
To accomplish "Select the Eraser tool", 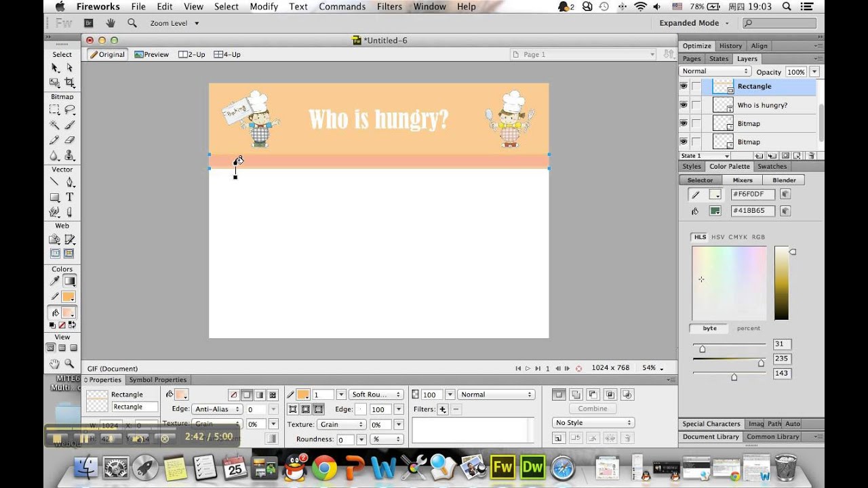I will point(69,140).
